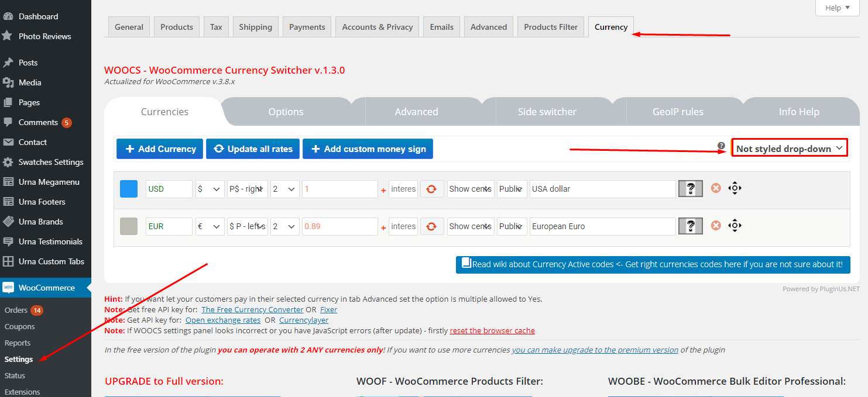The height and width of the screenshot is (397, 868).
Task: Open USD 'Show cents' dropdown
Action: pyautogui.click(x=471, y=189)
